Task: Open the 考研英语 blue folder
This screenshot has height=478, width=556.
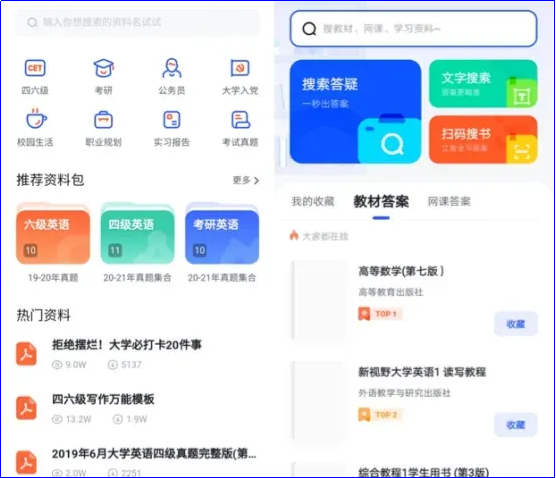Action: (222, 234)
